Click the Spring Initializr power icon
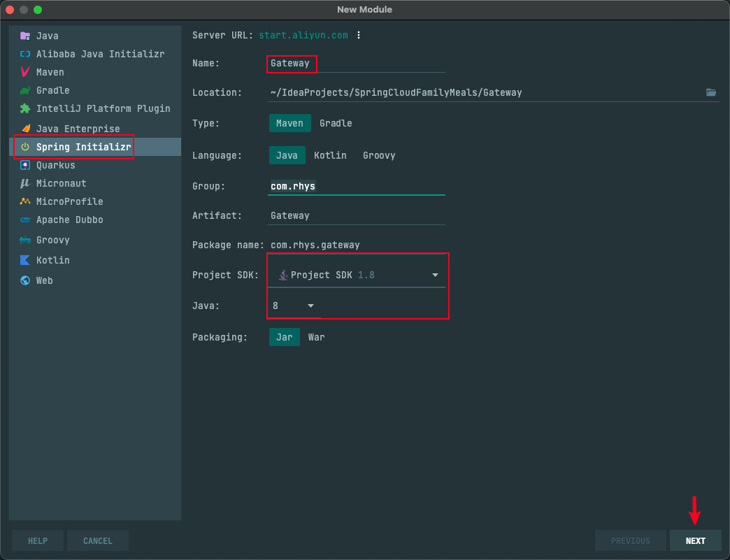 (x=25, y=147)
